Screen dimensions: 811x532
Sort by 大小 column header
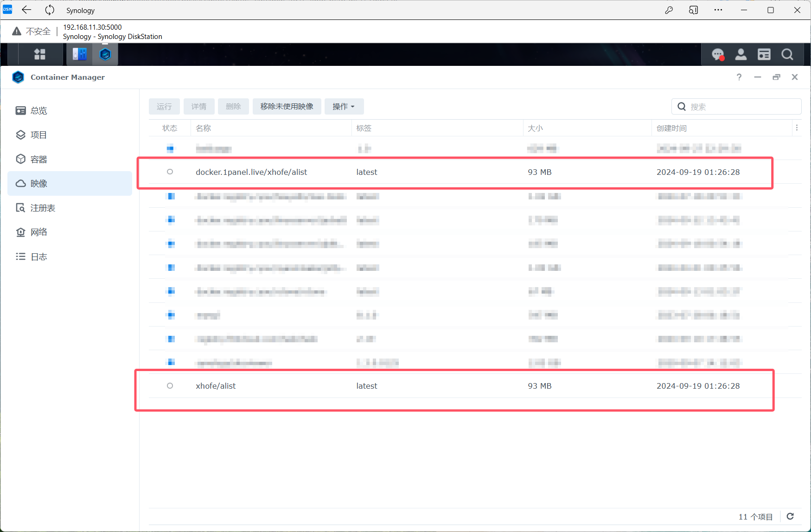(x=587, y=128)
